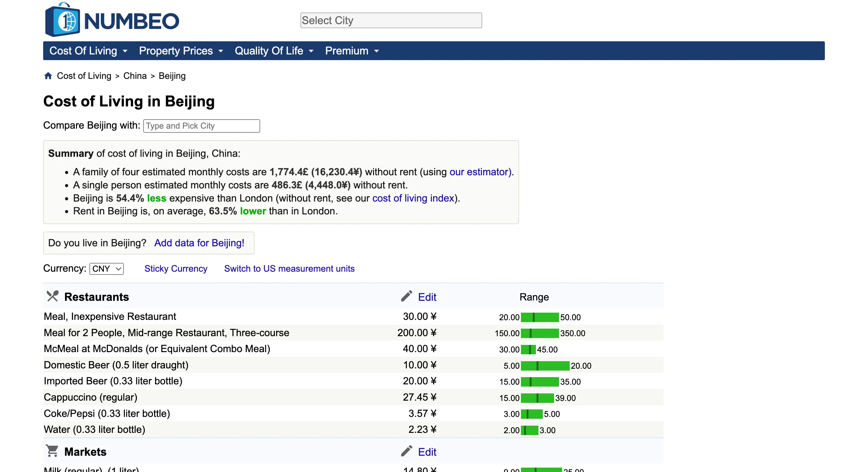Select Imported Beer (0.33 liter bottle) label
This screenshot has width=868, height=472.
click(x=113, y=381)
